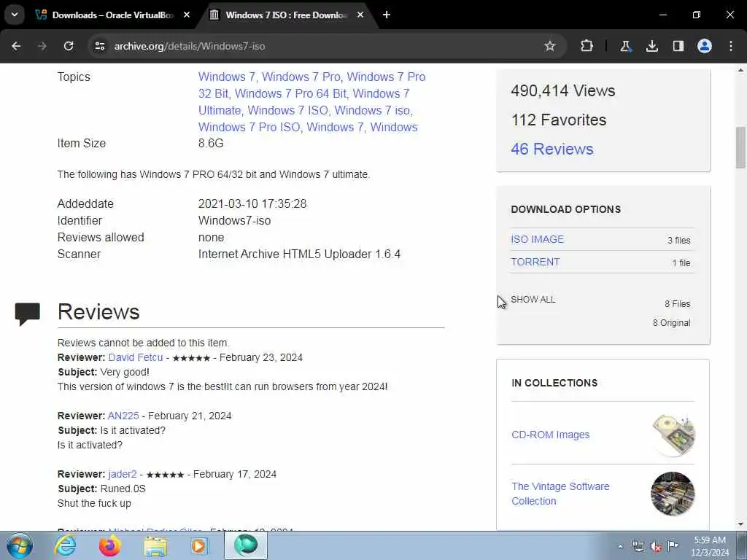Click the Vintage Software Collection thumbnail
Image resolution: width=747 pixels, height=560 pixels.
click(x=673, y=494)
